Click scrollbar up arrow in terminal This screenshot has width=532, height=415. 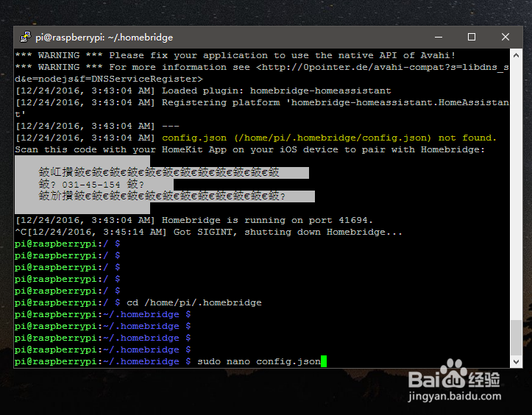click(x=516, y=55)
